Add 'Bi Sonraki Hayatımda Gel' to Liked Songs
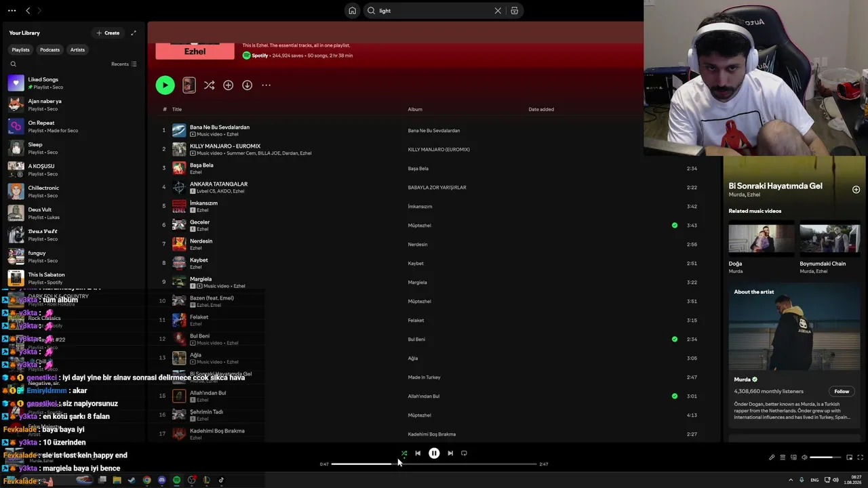The image size is (868, 488). point(856,190)
